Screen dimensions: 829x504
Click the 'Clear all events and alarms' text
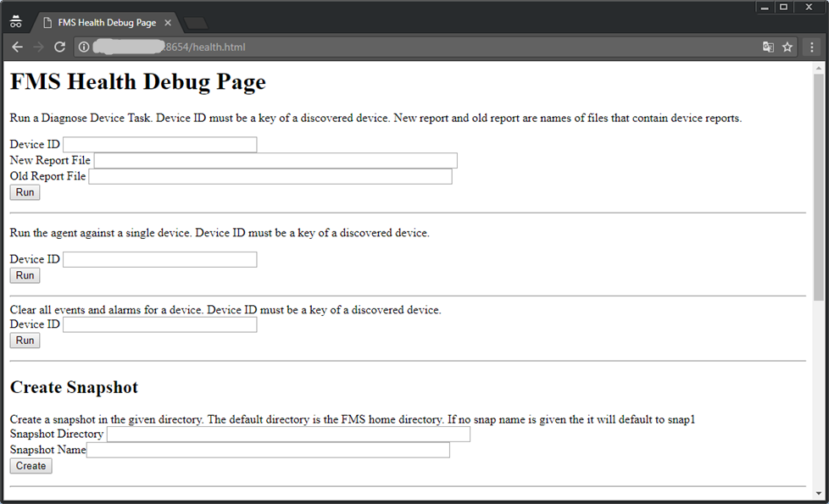point(225,309)
